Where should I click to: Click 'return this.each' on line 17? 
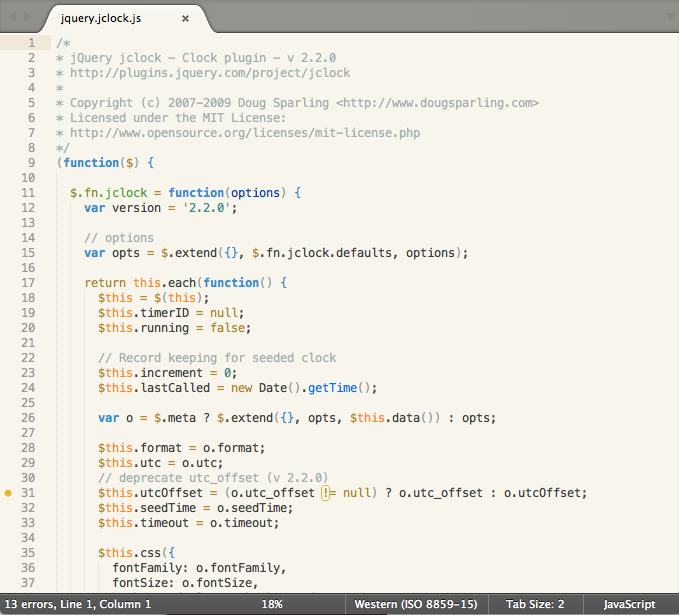pos(140,283)
